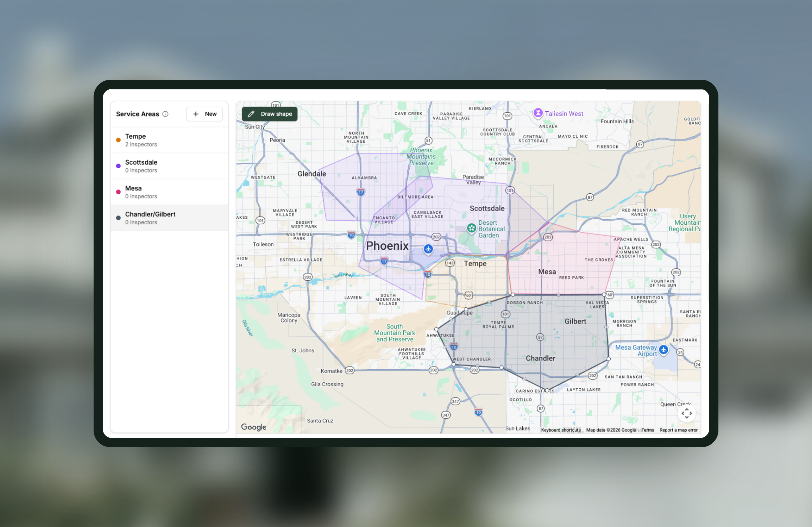Screen dimensions: 812x527
Task: Click the Paradise Valley label
Action: click(x=473, y=180)
